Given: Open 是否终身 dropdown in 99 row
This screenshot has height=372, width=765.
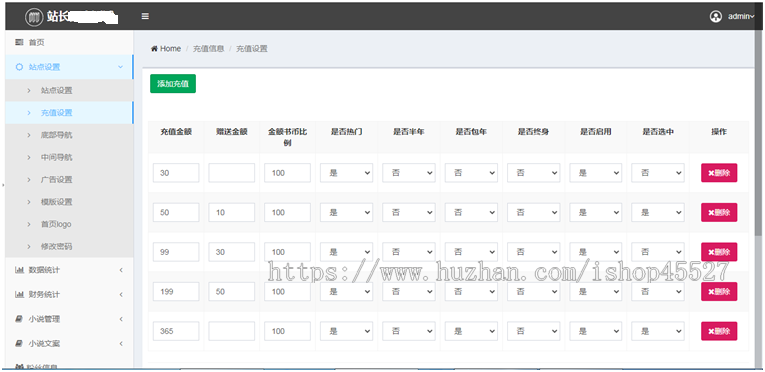Looking at the screenshot, I should point(533,252).
